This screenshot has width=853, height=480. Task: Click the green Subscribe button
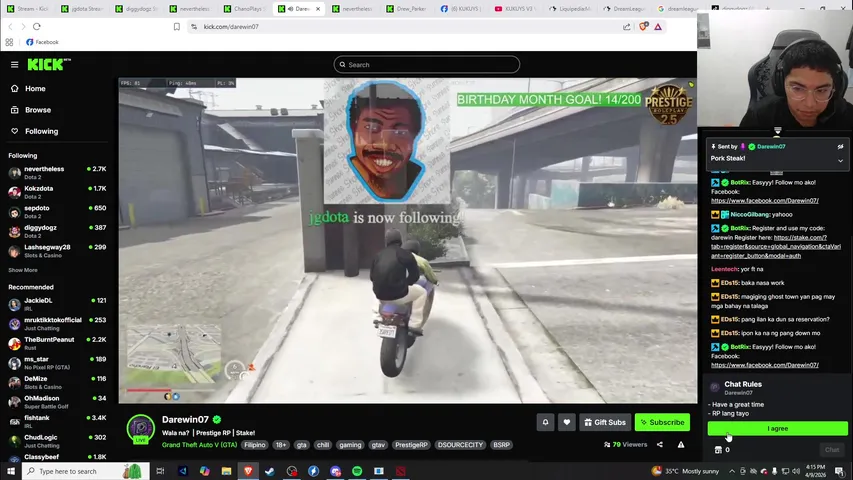pos(662,422)
